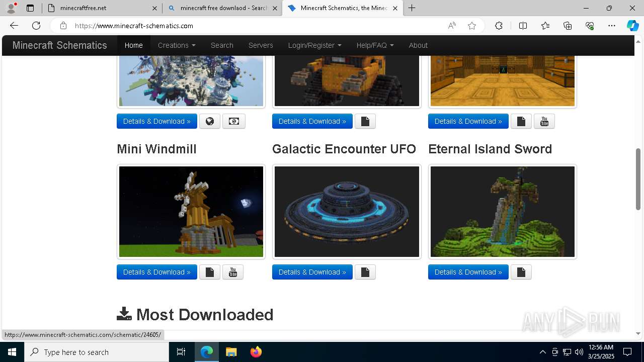Open file icon under the robot schematic
Screen dimensions: 644x362
[365, 121]
